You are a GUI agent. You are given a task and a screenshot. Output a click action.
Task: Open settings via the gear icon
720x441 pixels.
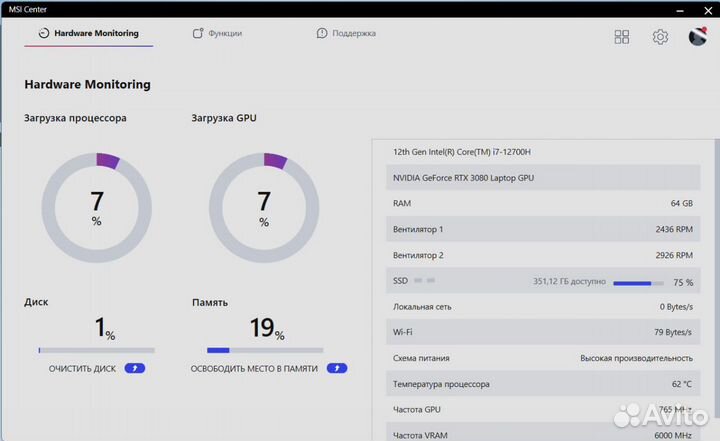point(660,37)
